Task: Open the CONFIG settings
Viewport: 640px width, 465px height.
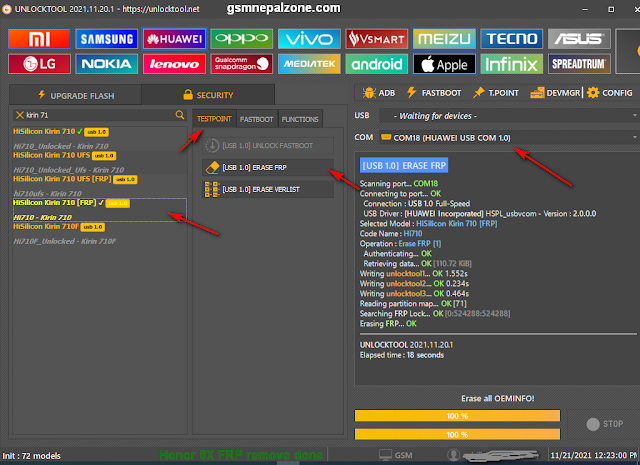Action: (610, 93)
